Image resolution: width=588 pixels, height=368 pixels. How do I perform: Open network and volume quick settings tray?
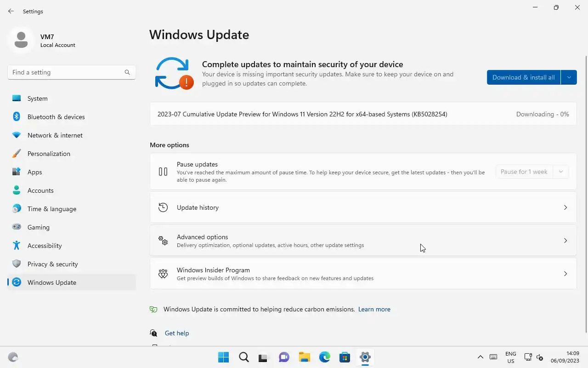[534, 357]
